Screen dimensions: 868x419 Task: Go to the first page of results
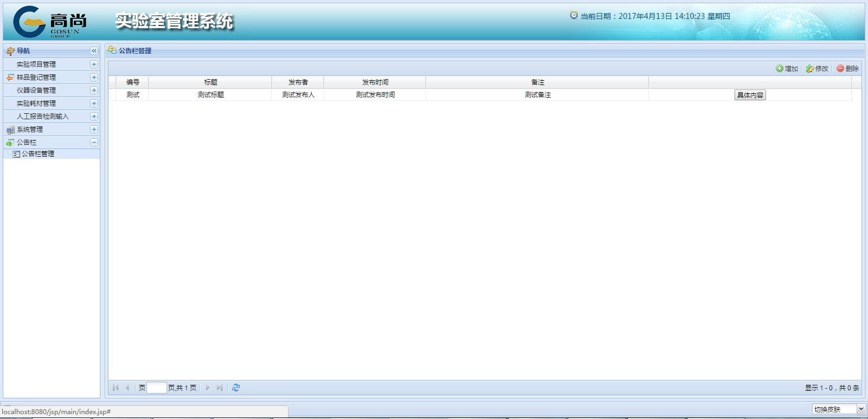point(116,388)
